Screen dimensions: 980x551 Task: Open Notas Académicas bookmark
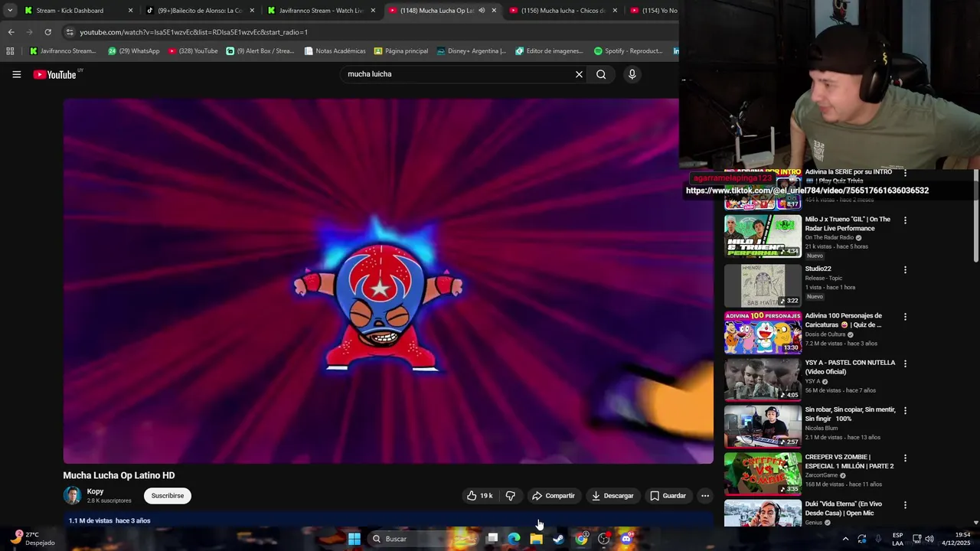[335, 51]
